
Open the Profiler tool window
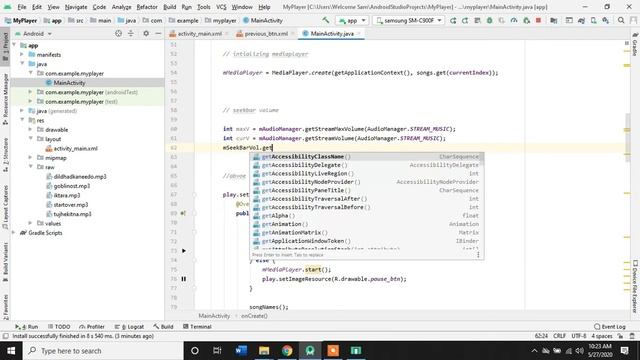click(92, 327)
